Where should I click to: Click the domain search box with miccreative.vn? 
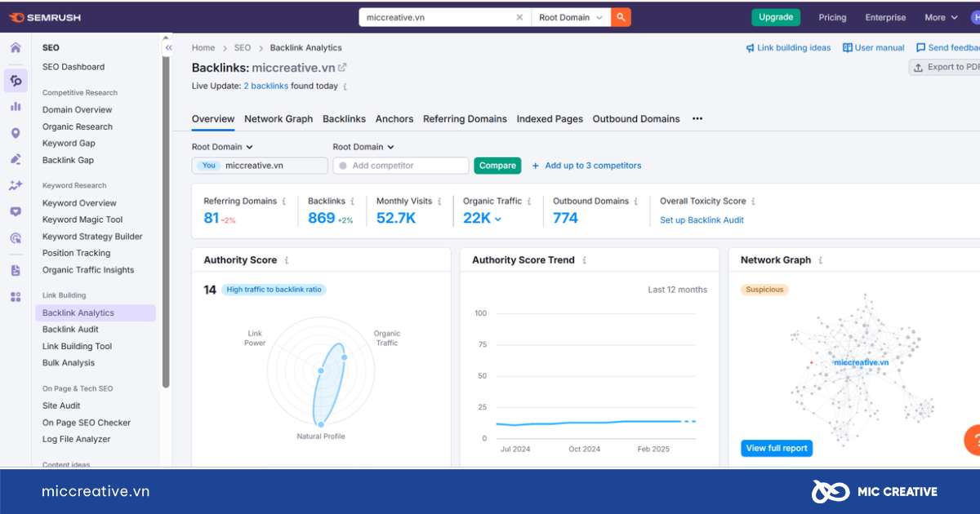[x=445, y=17]
